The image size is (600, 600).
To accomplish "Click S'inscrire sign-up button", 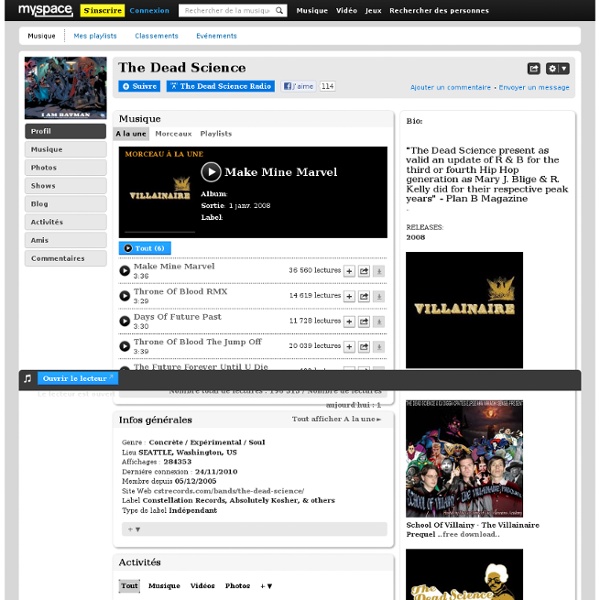I will (103, 10).
